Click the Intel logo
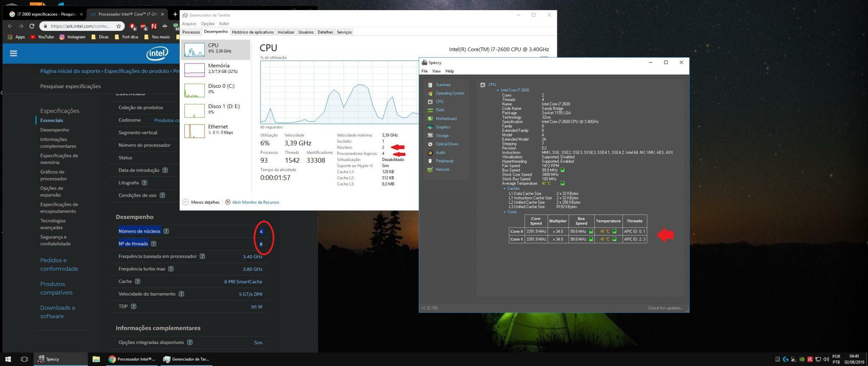The image size is (868, 366). [157, 53]
